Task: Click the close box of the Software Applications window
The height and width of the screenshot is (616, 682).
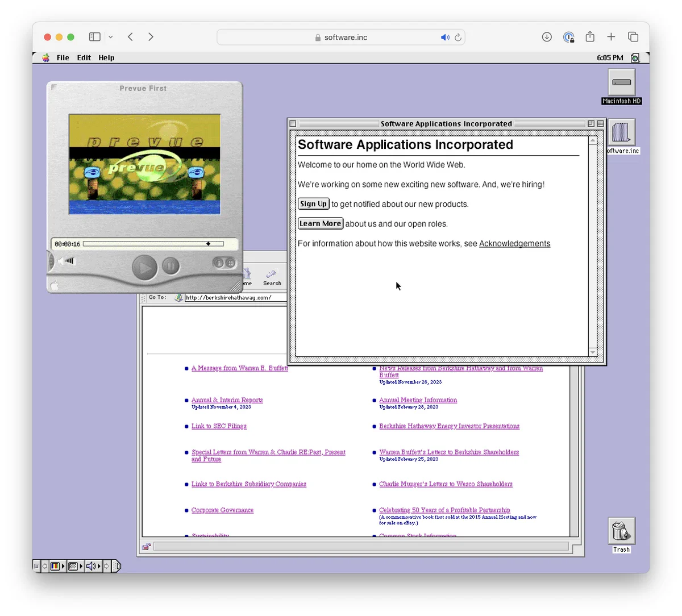Action: point(293,123)
